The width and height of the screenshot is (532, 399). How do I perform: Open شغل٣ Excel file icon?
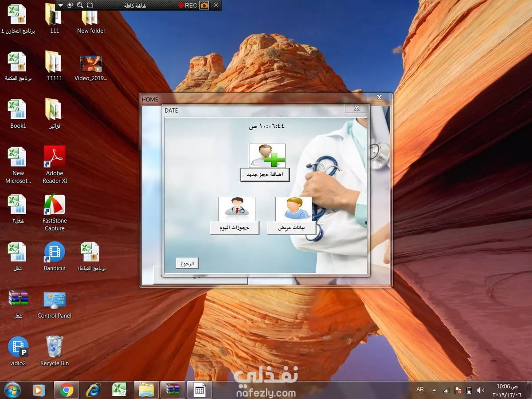[x=18, y=209]
